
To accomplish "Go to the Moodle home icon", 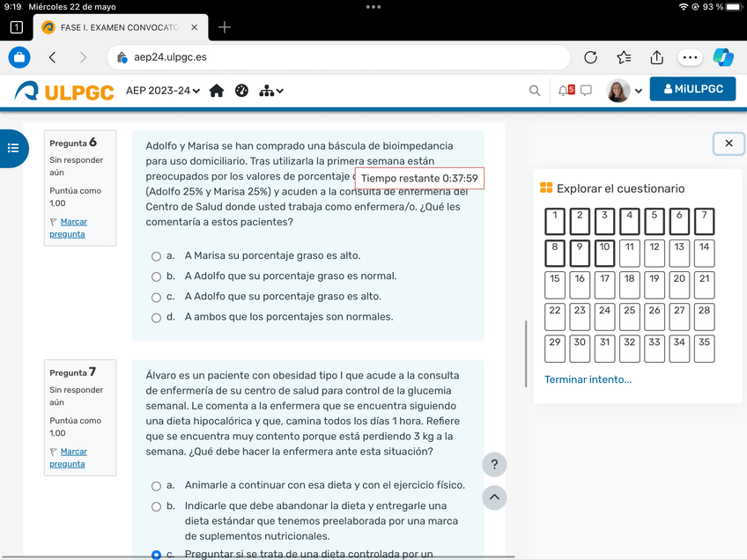I will [x=217, y=91].
